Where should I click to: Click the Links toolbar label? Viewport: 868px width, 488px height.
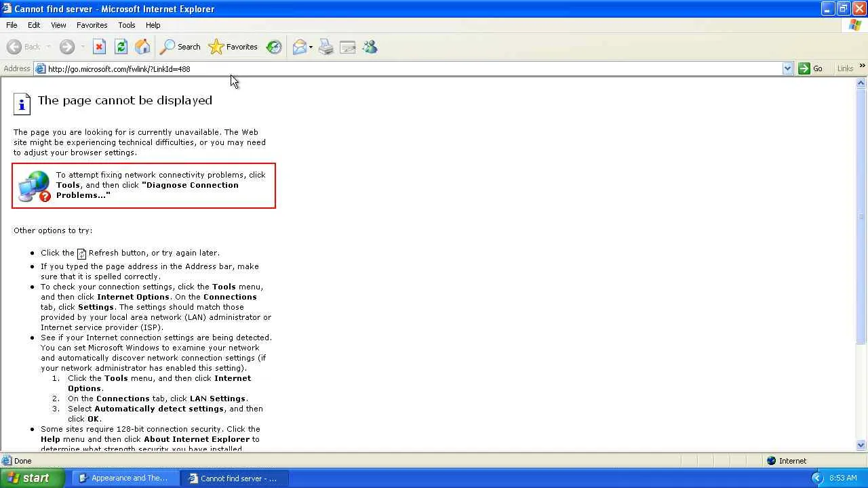[845, 68]
